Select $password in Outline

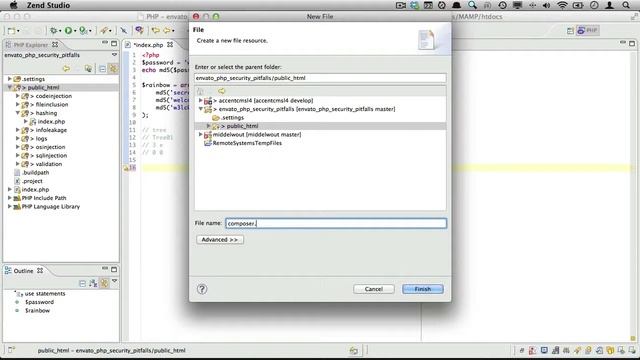click(39, 302)
